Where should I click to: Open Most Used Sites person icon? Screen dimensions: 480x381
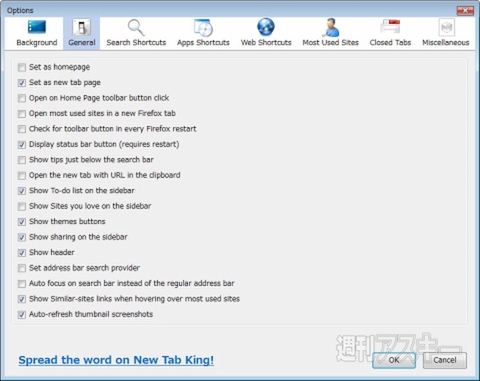click(x=331, y=27)
